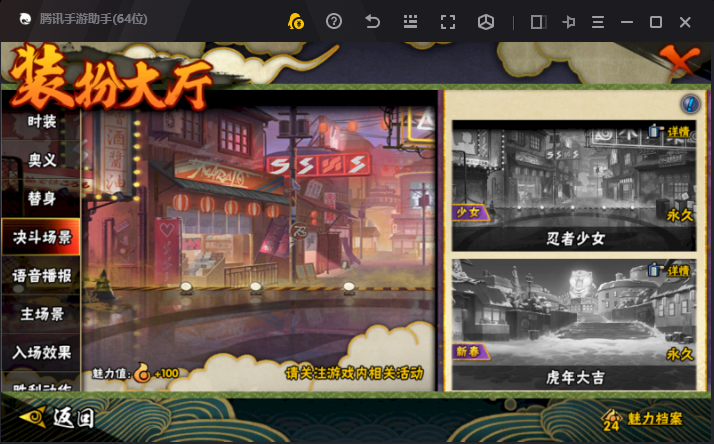Open the help question mark icon

(334, 21)
